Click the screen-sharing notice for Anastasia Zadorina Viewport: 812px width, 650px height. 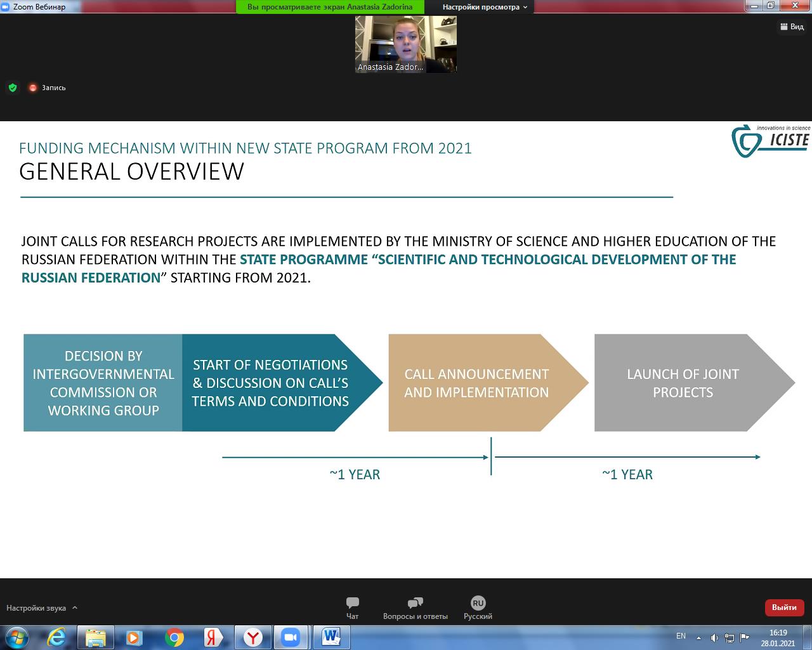coord(330,7)
